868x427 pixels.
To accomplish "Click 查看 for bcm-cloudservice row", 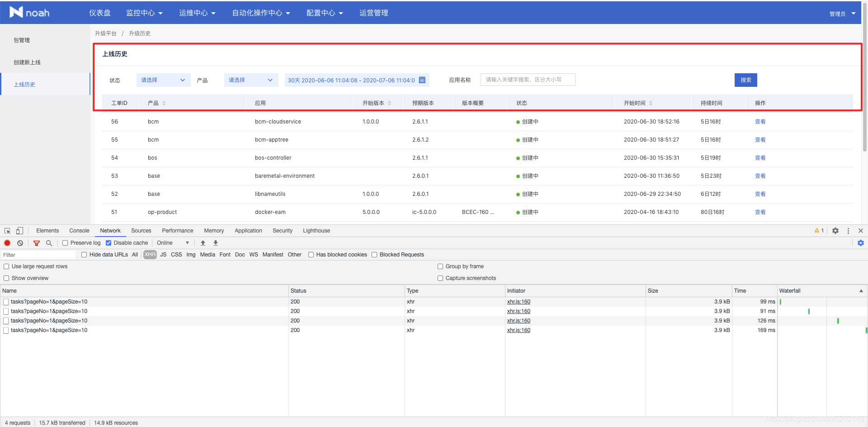I will [x=760, y=122].
